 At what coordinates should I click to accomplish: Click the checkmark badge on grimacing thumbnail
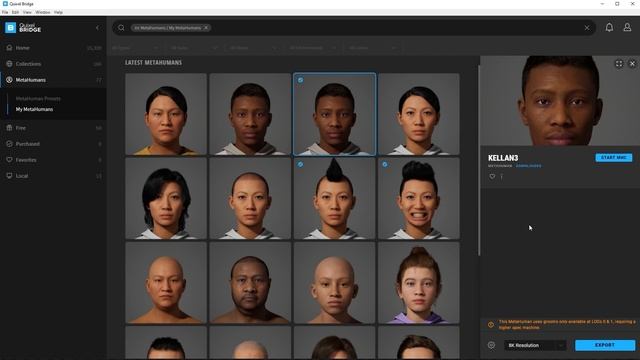(384, 164)
